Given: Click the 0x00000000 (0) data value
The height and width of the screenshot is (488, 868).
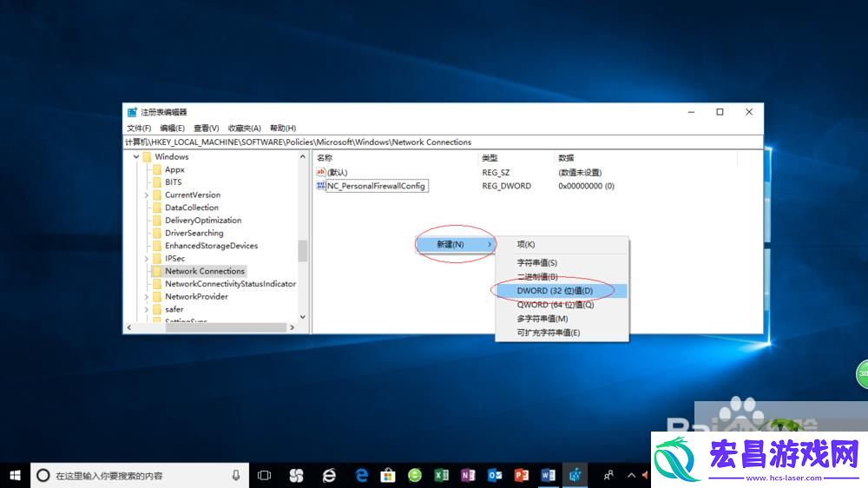Looking at the screenshot, I should tap(586, 186).
